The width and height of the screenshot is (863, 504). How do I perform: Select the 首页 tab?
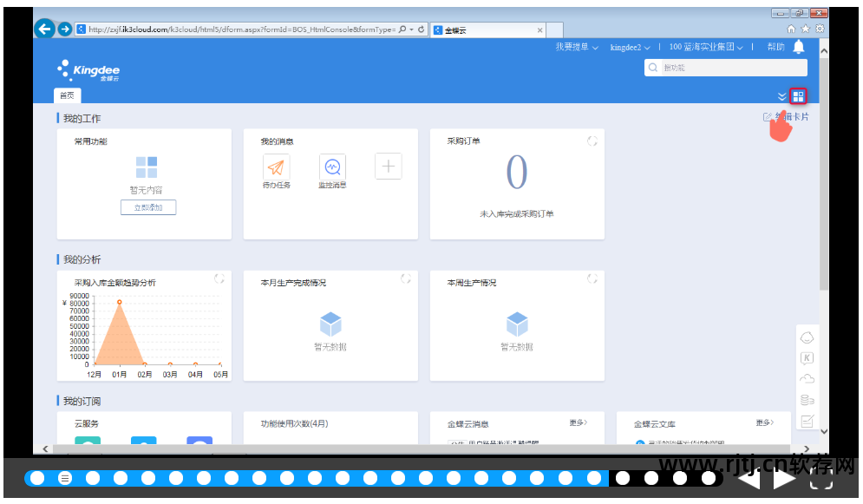(67, 95)
